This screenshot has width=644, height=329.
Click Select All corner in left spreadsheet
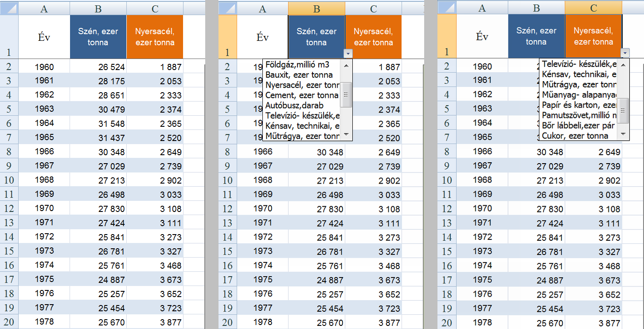click(x=9, y=8)
